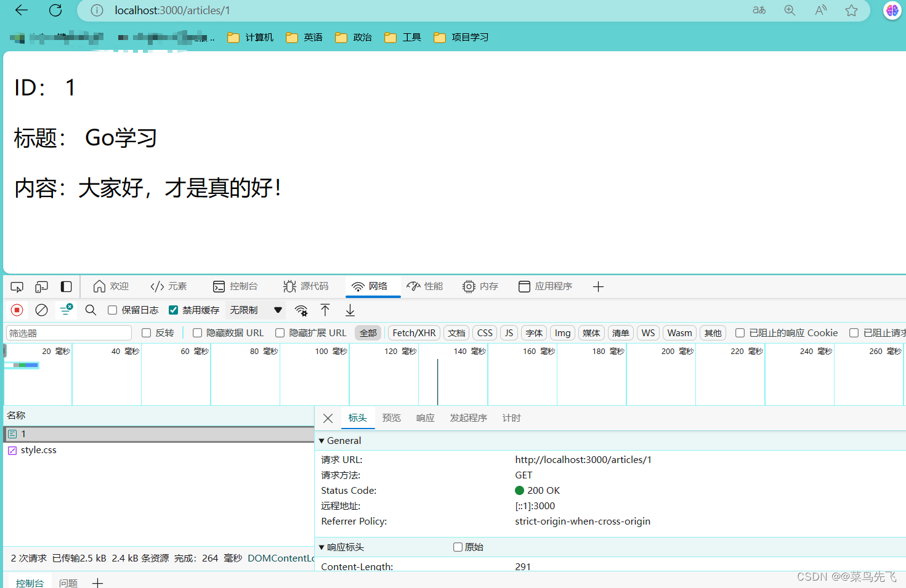The height and width of the screenshot is (588, 906).
Task: Enable the 保留日志 checkbox
Action: 112,310
